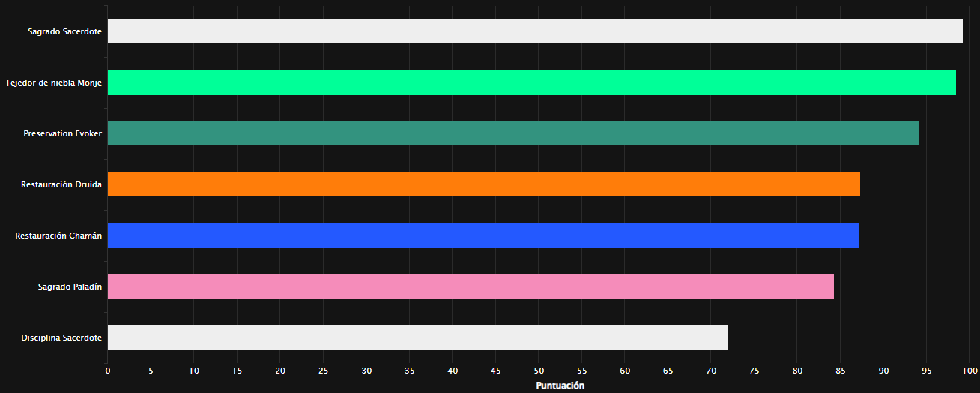The width and height of the screenshot is (980, 393).
Task: Select the 25 tick label on the x-axis
Action: (x=324, y=370)
